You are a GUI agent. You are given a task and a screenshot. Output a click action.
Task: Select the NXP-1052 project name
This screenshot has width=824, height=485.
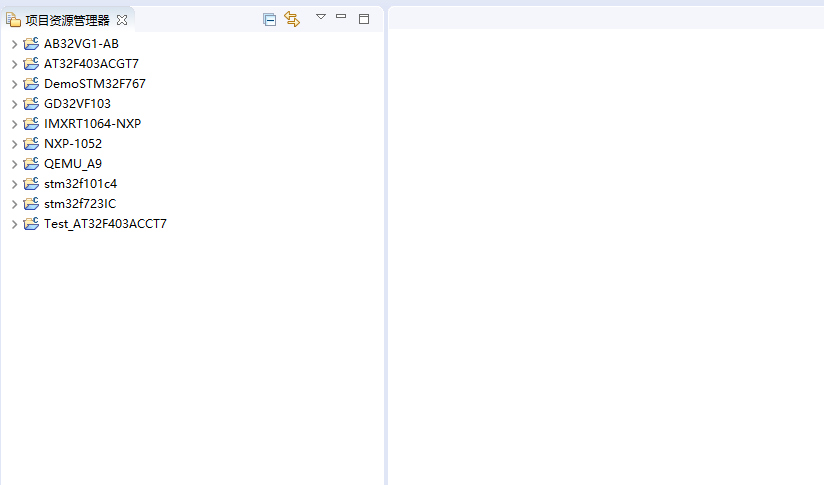coord(73,143)
